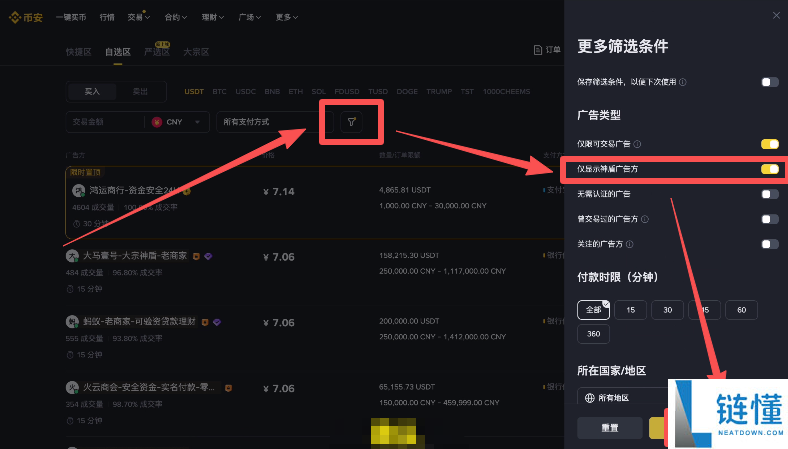Select DOGE coin filter

407,92
